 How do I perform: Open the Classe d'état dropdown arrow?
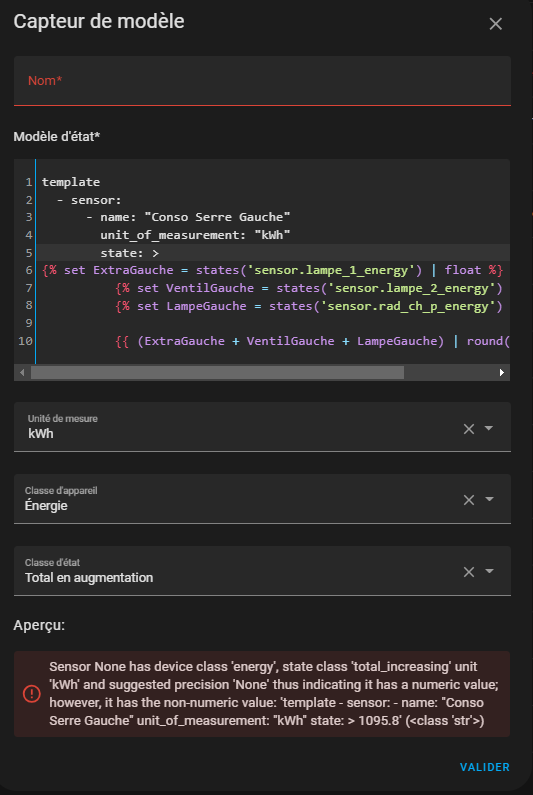pos(489,571)
